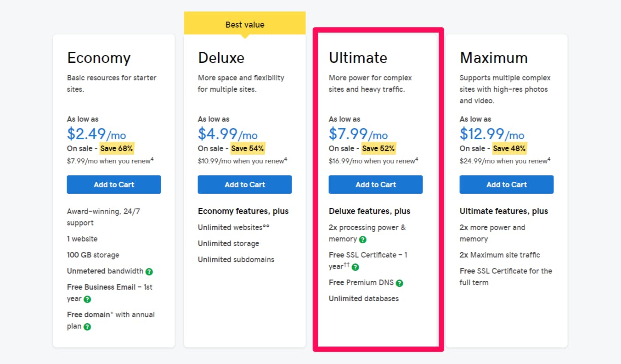Screen dimensions: 621x364
Task: Add the Maximum plan to cart
Action: tap(507, 185)
